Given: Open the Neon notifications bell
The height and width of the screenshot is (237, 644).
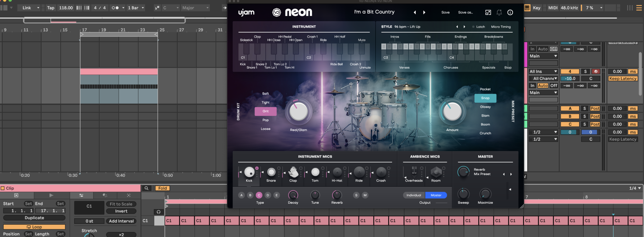Looking at the screenshot, I should pyautogui.click(x=499, y=12).
